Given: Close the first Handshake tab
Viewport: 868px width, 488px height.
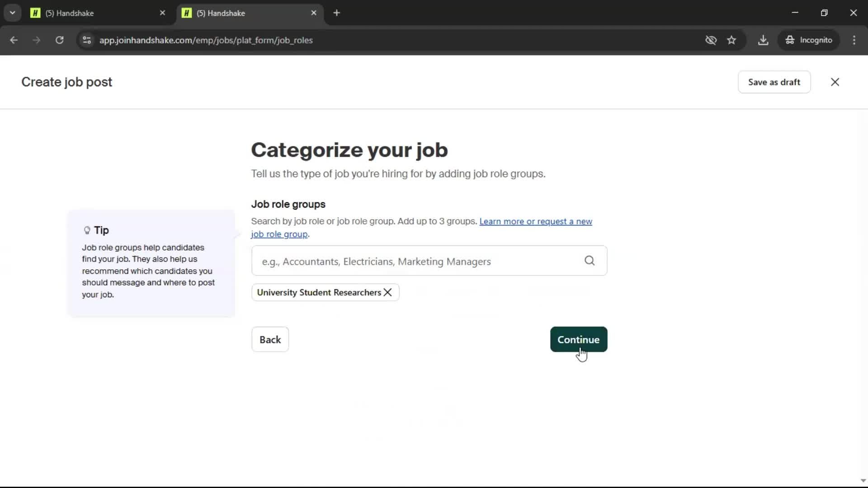Looking at the screenshot, I should click(x=162, y=13).
